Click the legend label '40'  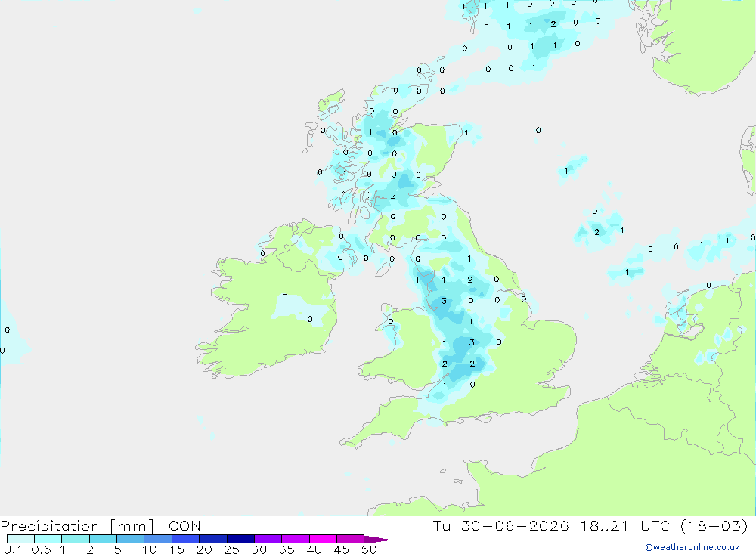coord(314,549)
